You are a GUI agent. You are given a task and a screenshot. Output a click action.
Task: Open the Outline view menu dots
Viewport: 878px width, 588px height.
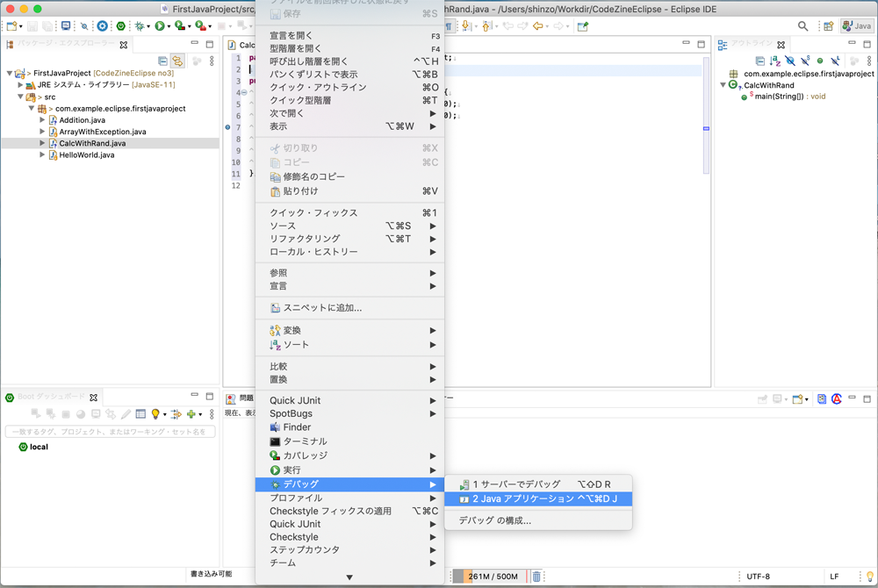pyautogui.click(x=869, y=61)
